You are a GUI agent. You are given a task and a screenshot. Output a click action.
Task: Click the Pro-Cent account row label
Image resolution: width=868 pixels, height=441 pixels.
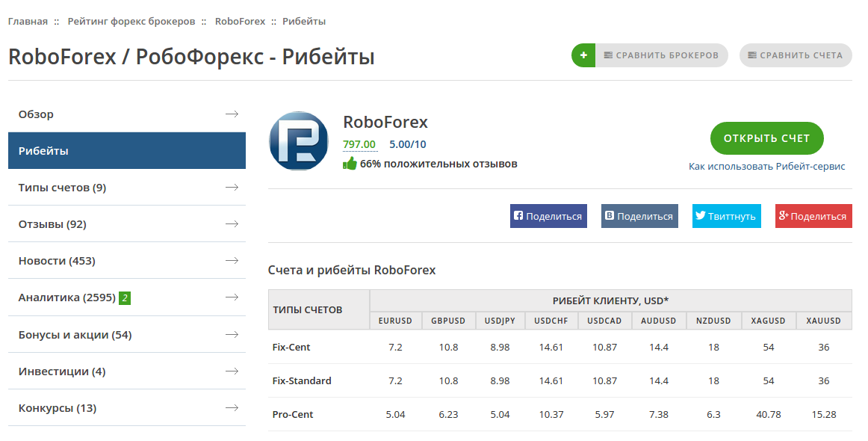[x=293, y=414]
